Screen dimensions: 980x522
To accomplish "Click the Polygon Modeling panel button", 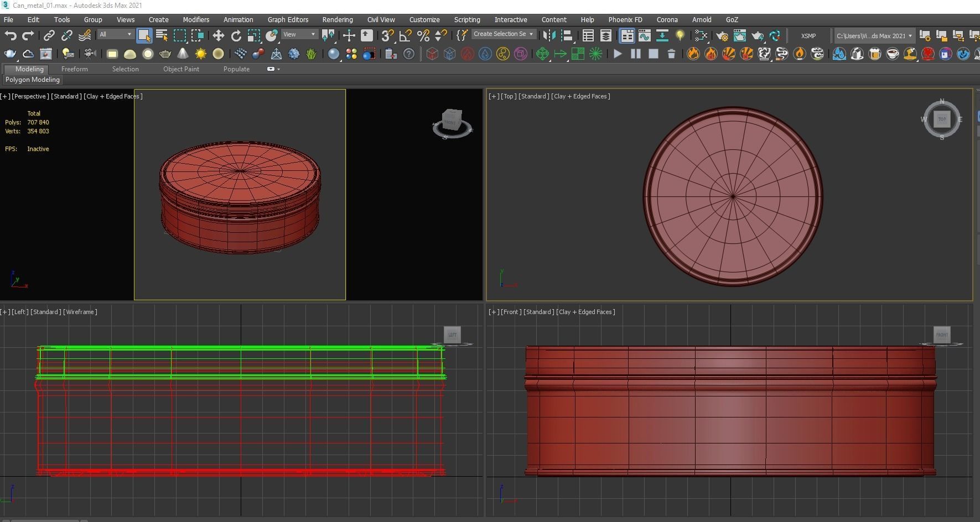I will pyautogui.click(x=33, y=80).
